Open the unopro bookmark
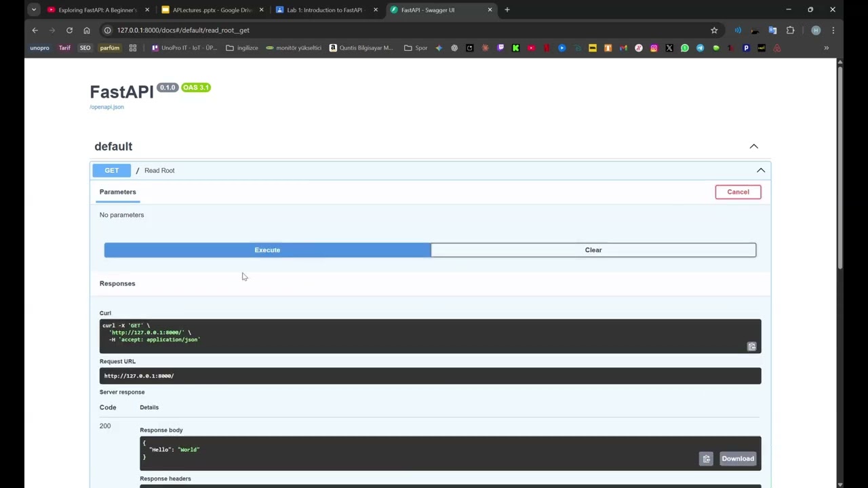The image size is (868, 488). 39,48
